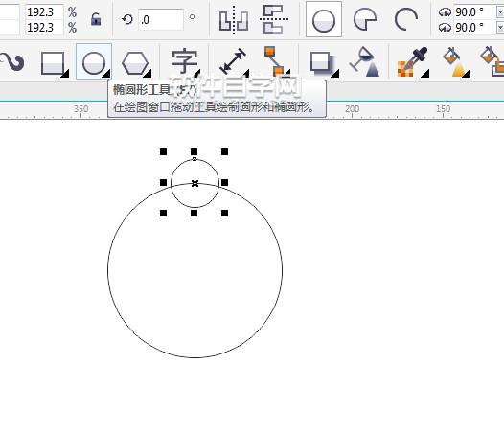504x433 pixels.
Task: Select the Rectangle tool
Action: (54, 63)
